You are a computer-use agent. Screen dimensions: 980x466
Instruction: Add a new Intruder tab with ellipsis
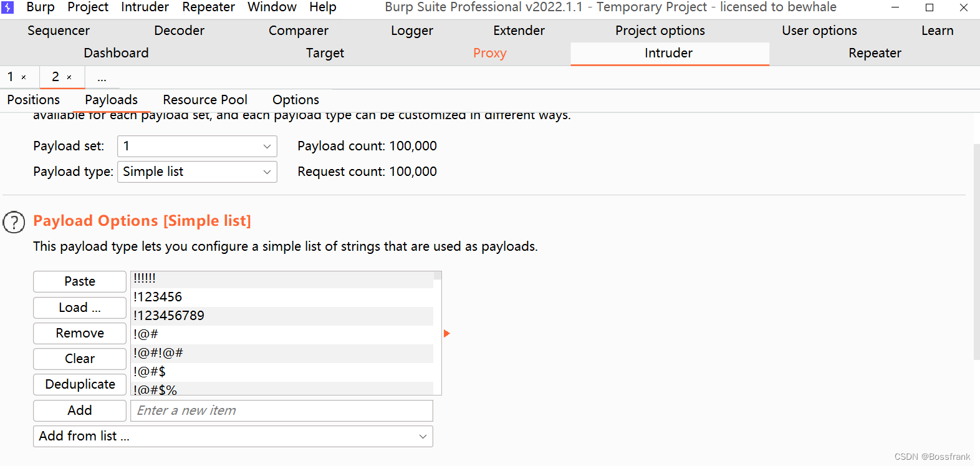(102, 77)
